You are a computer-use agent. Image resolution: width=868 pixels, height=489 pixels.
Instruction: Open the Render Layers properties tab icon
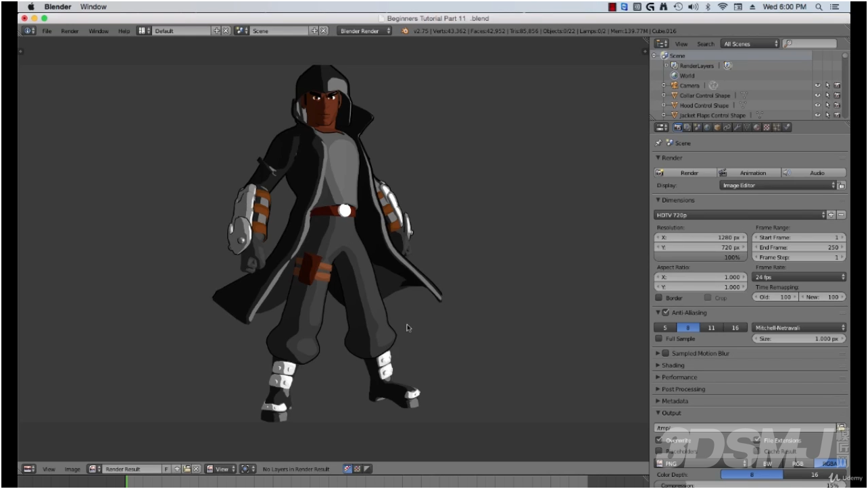tap(687, 128)
